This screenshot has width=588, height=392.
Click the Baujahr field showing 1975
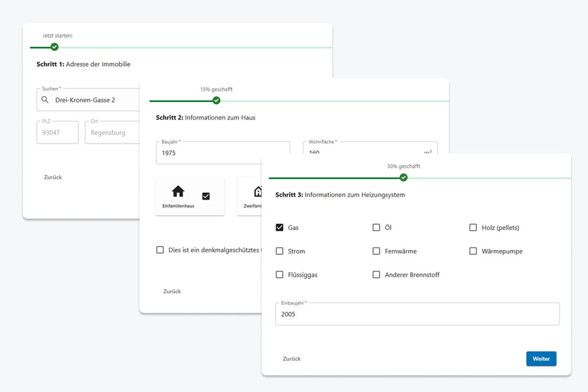click(x=223, y=152)
